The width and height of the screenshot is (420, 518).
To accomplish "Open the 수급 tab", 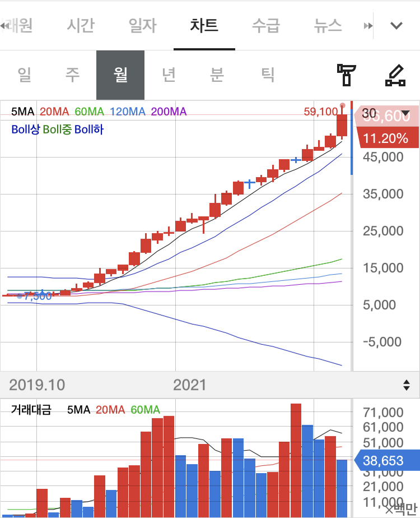I will pyautogui.click(x=266, y=25).
